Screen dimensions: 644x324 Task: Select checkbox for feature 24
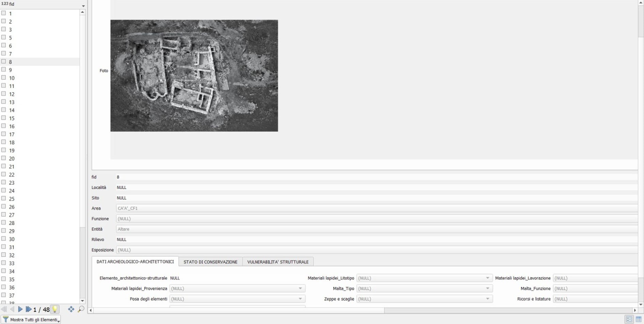[4, 190]
